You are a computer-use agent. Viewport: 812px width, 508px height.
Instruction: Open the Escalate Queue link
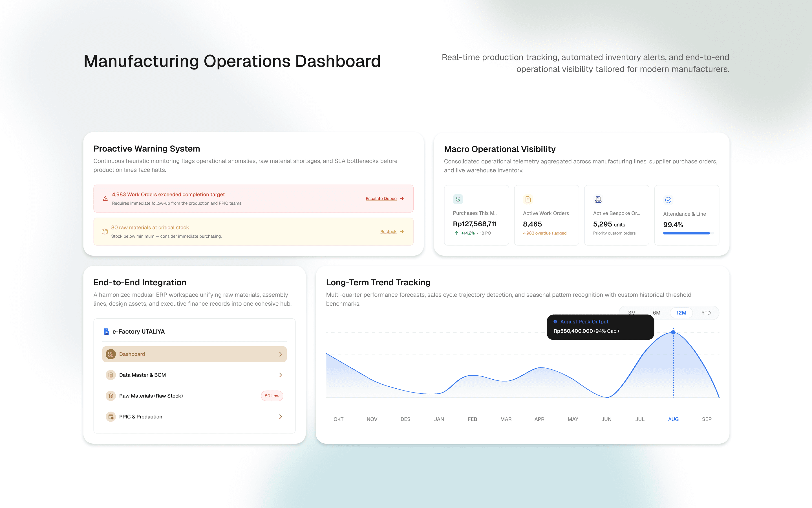pos(381,199)
